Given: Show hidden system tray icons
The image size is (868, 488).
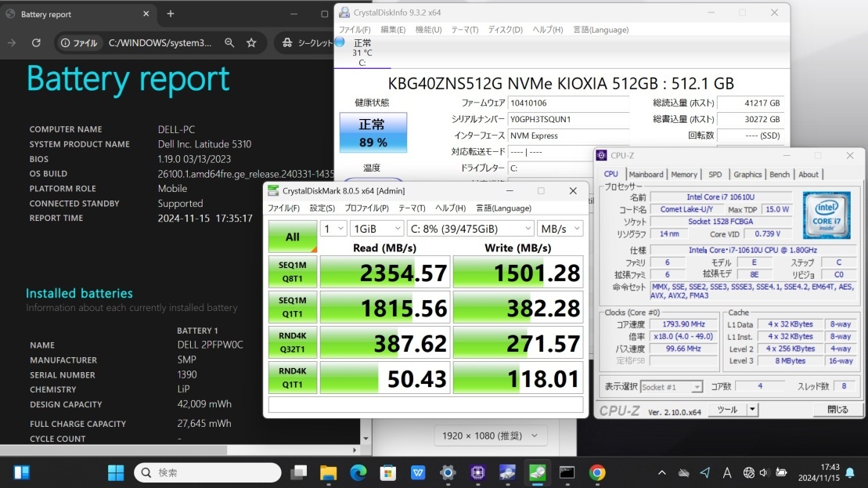Looking at the screenshot, I should click(661, 472).
